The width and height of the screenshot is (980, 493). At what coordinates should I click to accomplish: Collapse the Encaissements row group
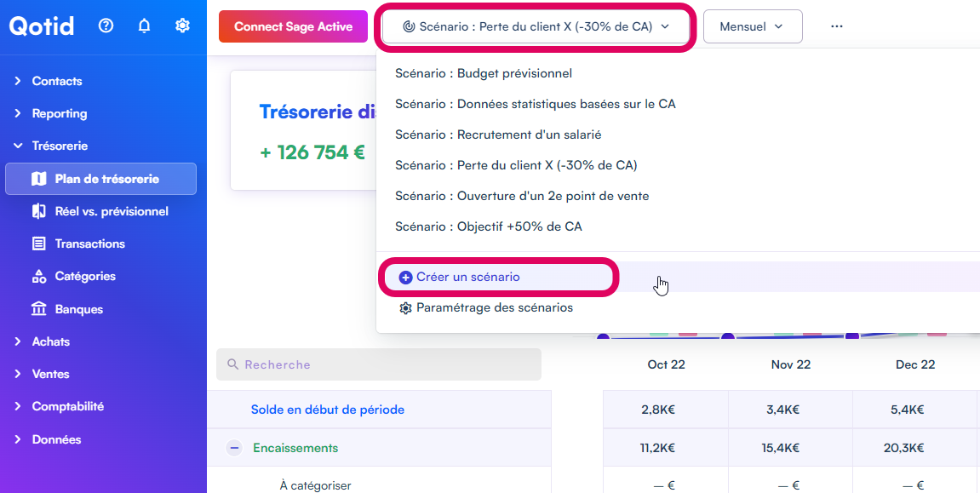pyautogui.click(x=234, y=448)
